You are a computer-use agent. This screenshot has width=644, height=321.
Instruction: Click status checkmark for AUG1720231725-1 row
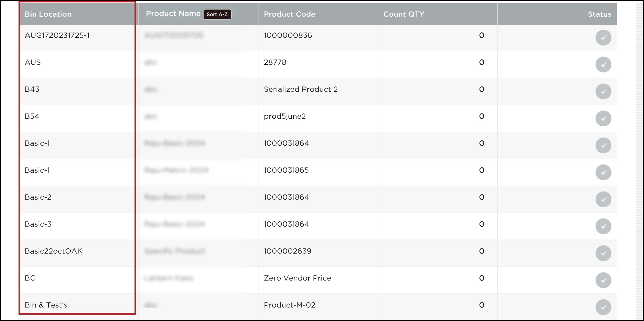point(603,38)
